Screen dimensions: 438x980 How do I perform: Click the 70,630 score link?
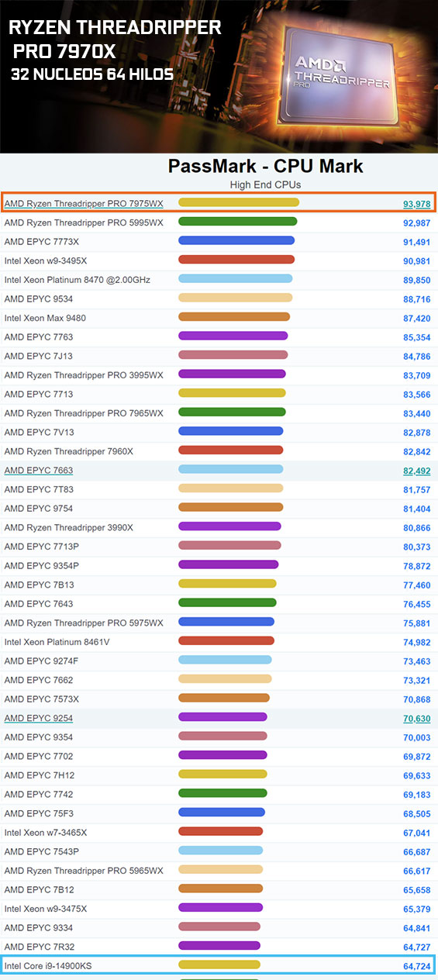tap(416, 719)
